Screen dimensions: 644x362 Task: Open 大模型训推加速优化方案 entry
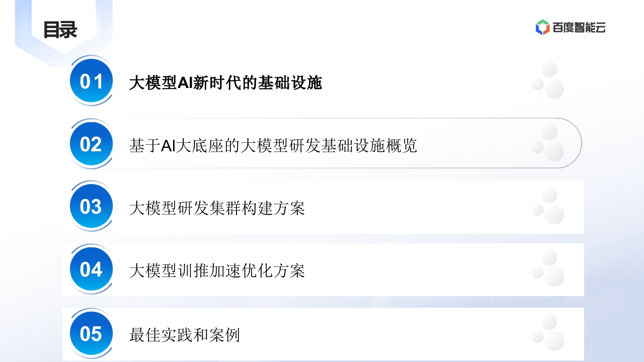[x=217, y=270]
